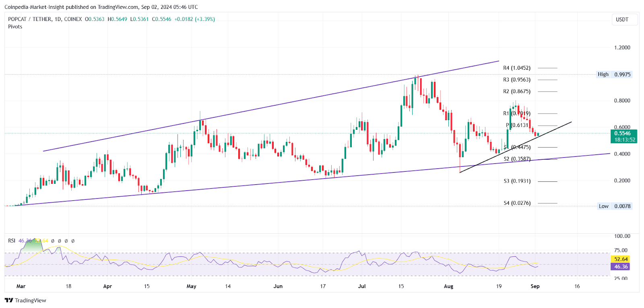This screenshot has width=644, height=308.
Task: Click the S2 (0.3587) pivot label
Action: [x=517, y=159]
